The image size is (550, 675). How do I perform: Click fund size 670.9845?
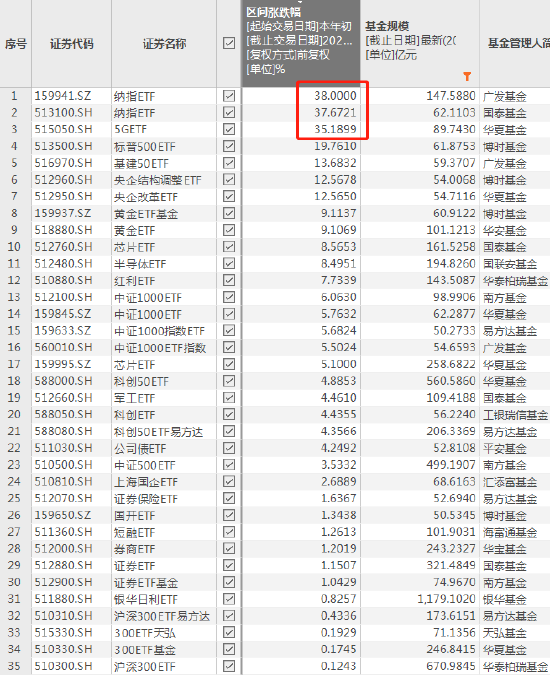451,666
